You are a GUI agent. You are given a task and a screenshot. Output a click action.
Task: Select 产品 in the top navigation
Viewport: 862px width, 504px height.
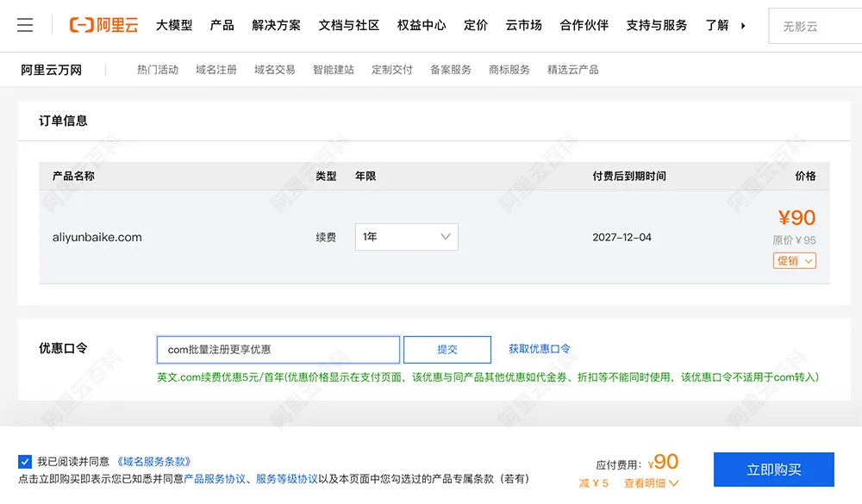(222, 26)
